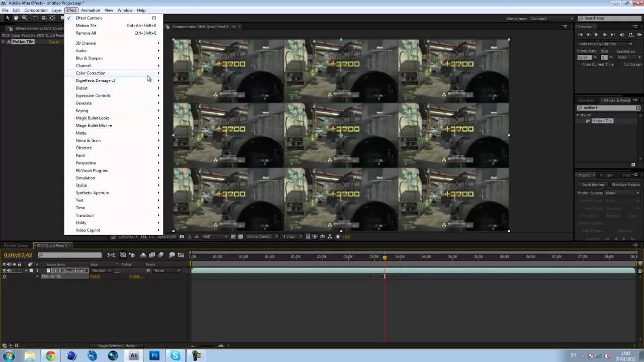Open After Effects taskbar icon
This screenshot has height=362, width=644.
click(134, 355)
